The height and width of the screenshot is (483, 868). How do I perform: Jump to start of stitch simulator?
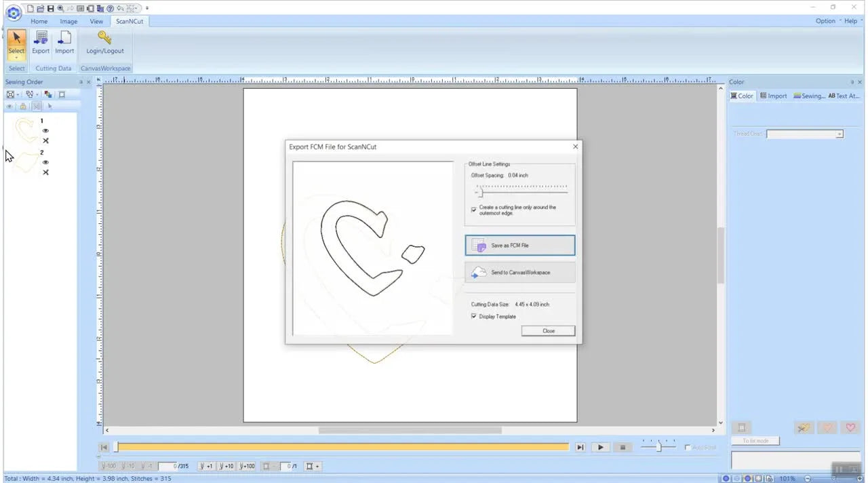[x=104, y=447]
